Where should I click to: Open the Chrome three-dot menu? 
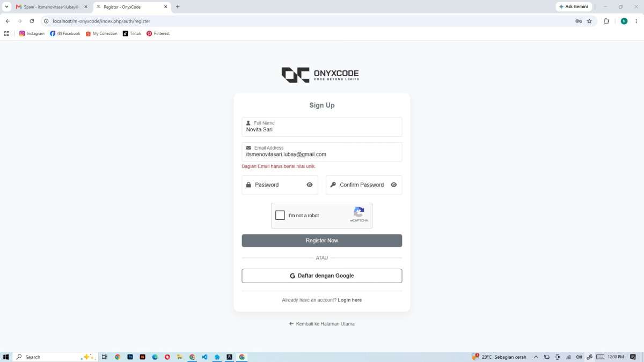point(636,21)
